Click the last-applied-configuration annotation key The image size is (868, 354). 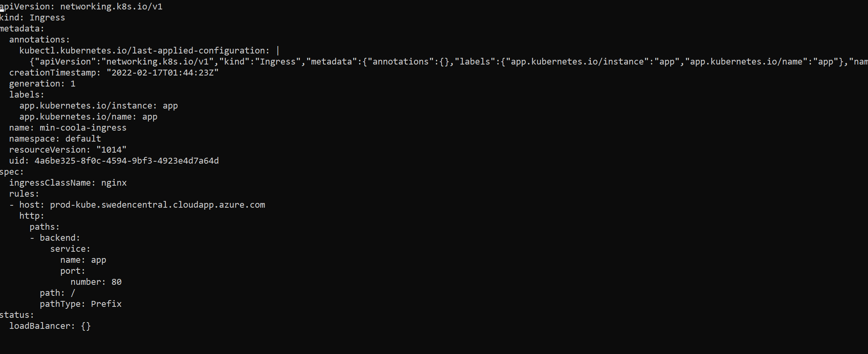[x=144, y=51]
